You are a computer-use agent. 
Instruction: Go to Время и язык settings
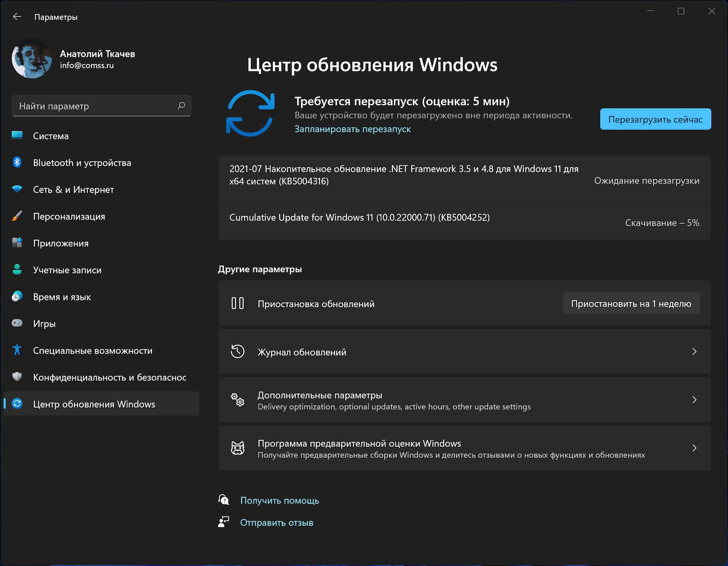click(x=62, y=297)
